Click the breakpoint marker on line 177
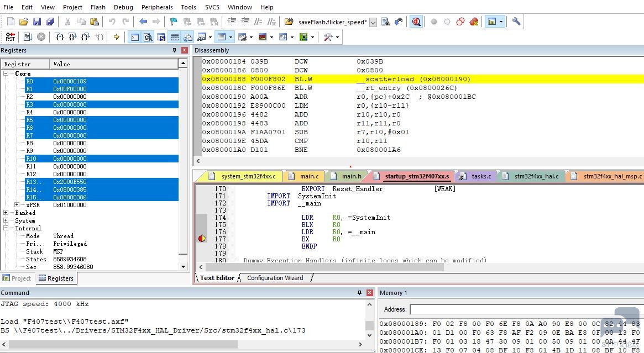The image size is (644, 353). click(202, 239)
